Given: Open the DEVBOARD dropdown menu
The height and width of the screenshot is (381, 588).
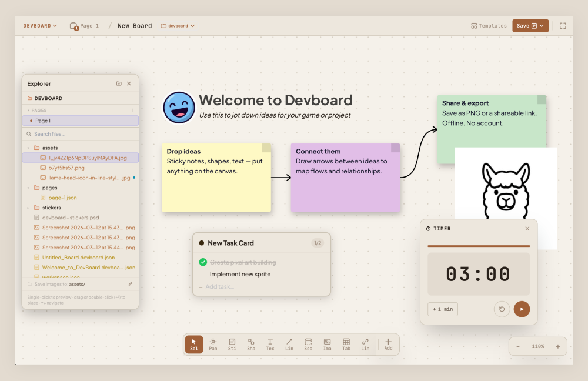Looking at the screenshot, I should pyautogui.click(x=40, y=25).
